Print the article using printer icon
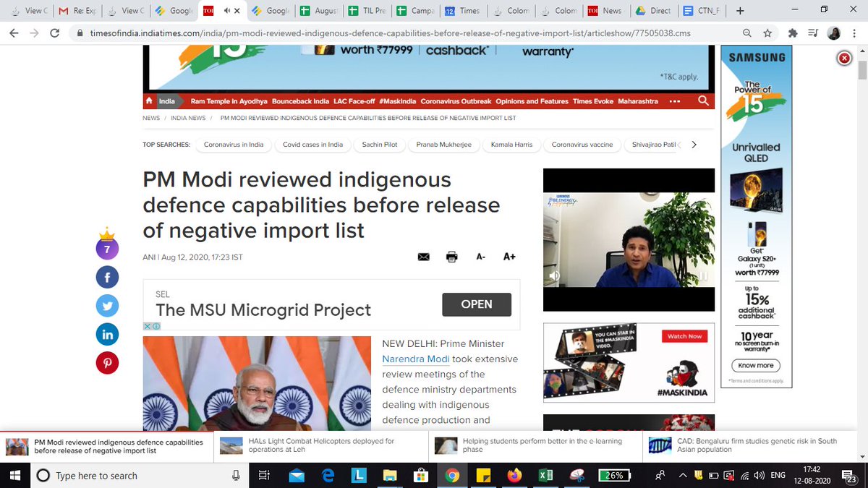This screenshot has height=488, width=868. (x=452, y=257)
